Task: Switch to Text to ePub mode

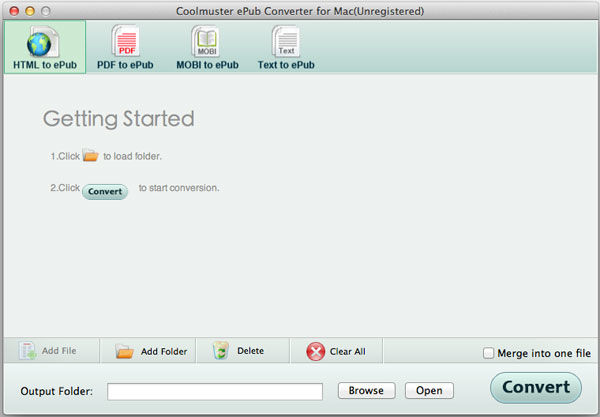Action: [286, 47]
